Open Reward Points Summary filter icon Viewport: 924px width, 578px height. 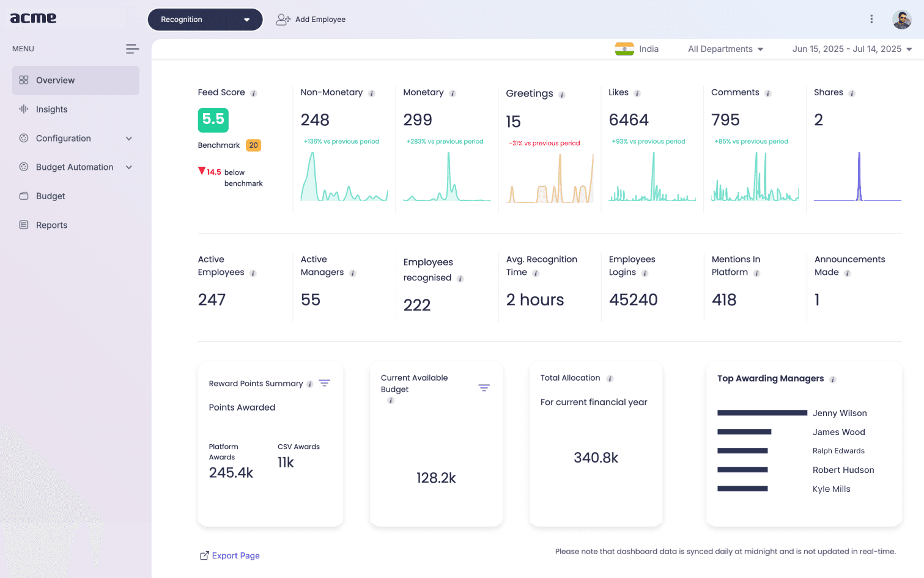click(325, 383)
